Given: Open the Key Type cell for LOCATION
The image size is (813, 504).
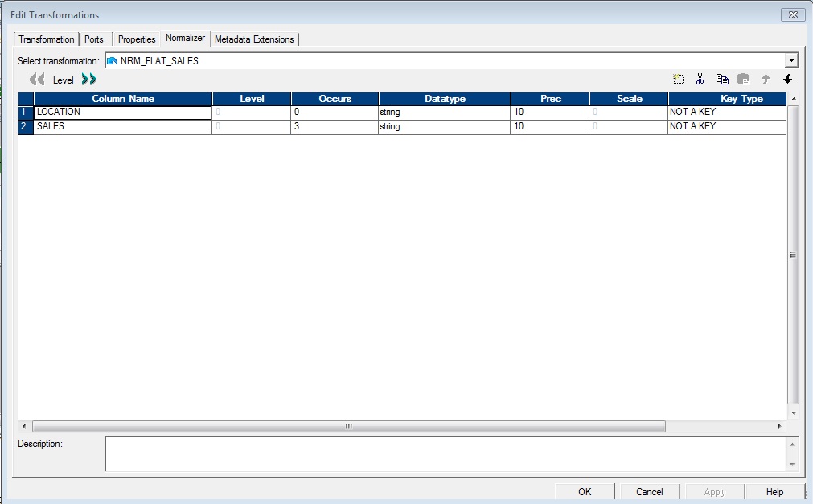Looking at the screenshot, I should (x=726, y=112).
